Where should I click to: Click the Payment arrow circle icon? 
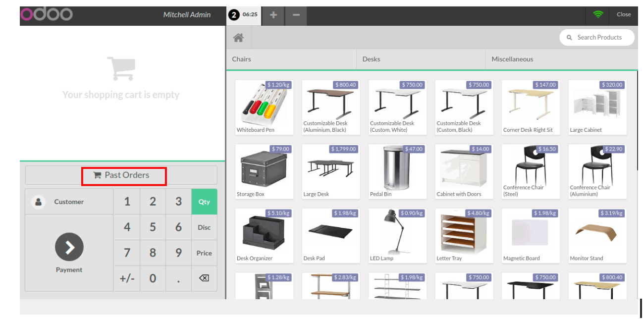pyautogui.click(x=69, y=247)
